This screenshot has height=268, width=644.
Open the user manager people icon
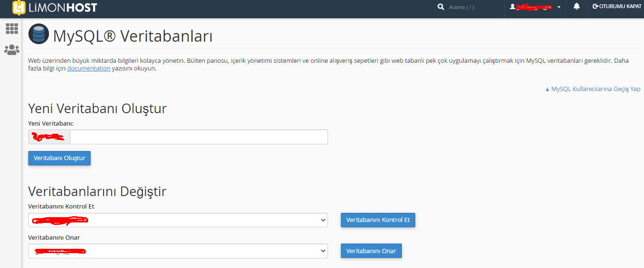pyautogui.click(x=12, y=49)
